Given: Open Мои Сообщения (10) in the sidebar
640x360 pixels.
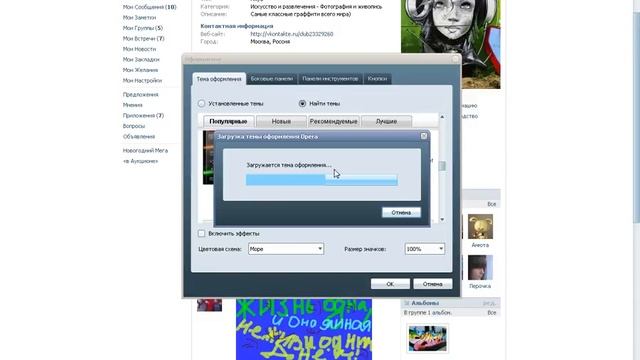Looking at the screenshot, I should (x=149, y=7).
